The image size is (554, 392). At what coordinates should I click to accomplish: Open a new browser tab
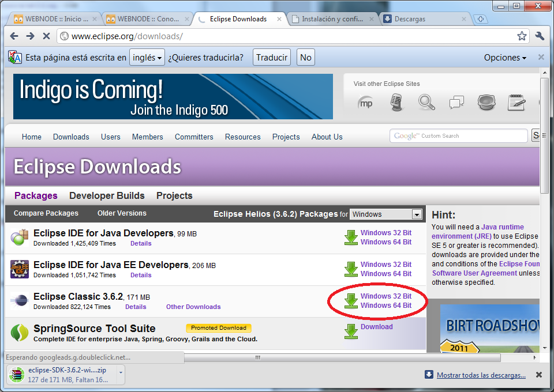click(x=481, y=19)
